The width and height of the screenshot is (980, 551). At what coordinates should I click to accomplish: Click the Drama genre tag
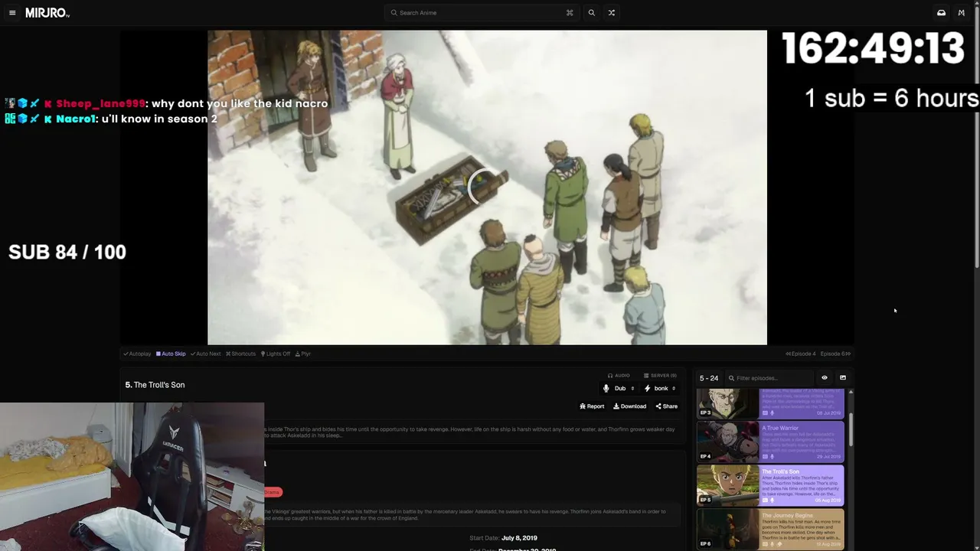[x=273, y=492]
